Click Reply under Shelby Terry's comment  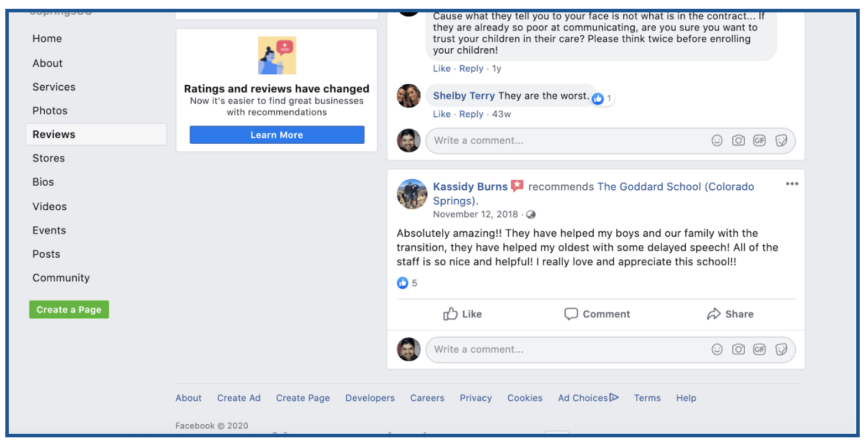point(471,114)
